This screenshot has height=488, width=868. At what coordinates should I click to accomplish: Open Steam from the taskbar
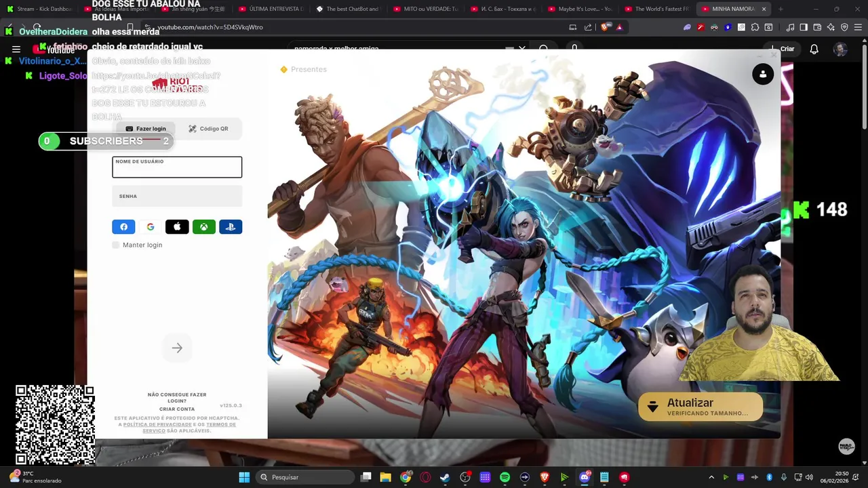[445, 477]
